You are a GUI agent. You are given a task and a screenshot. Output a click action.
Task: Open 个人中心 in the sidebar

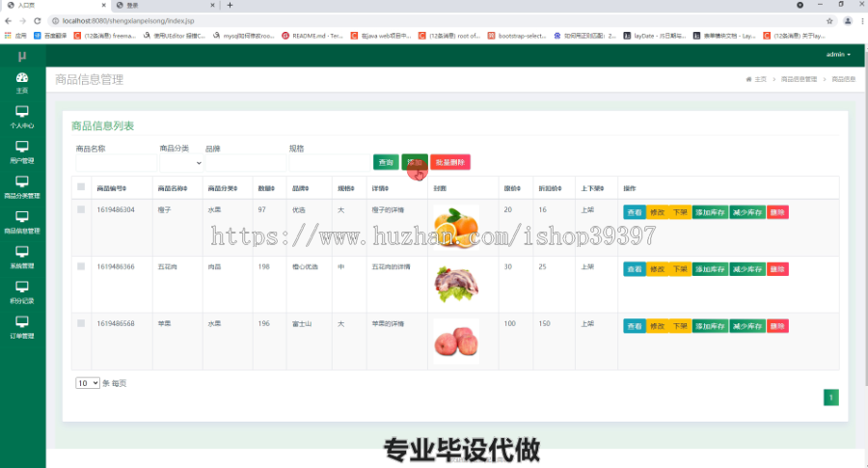tap(22, 118)
